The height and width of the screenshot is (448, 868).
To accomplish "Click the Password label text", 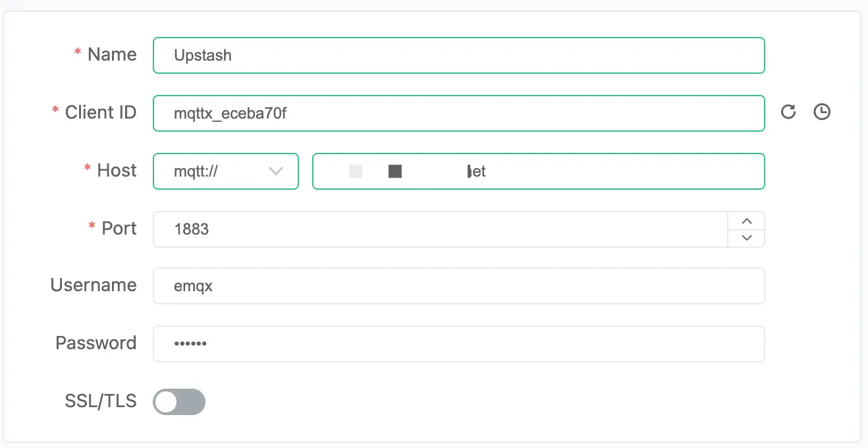I will (x=95, y=343).
